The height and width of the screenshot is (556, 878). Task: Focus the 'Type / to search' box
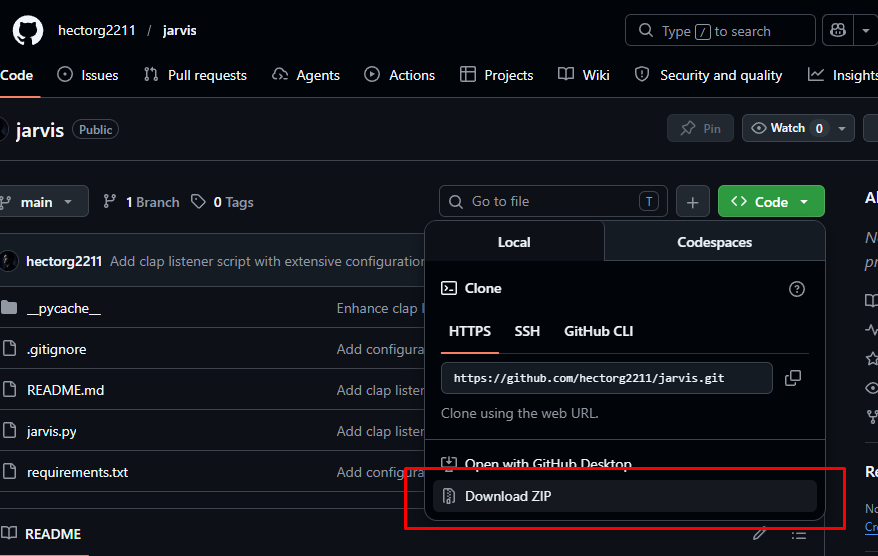tap(720, 30)
